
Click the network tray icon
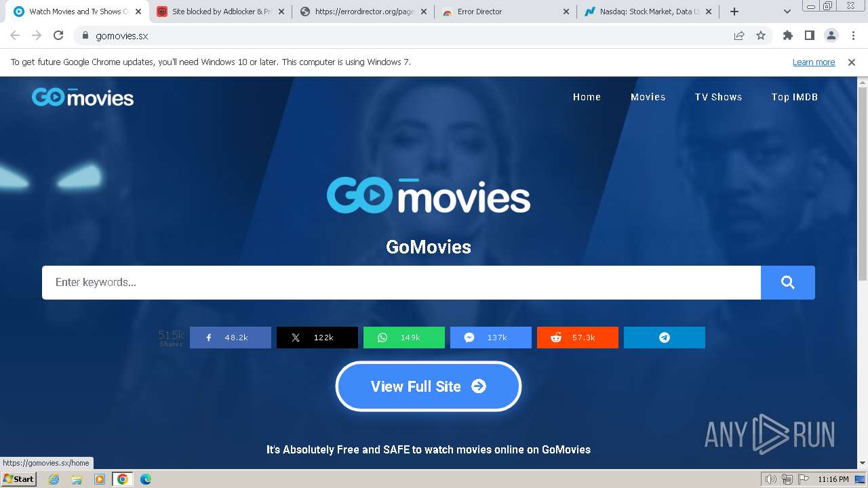pos(787,479)
